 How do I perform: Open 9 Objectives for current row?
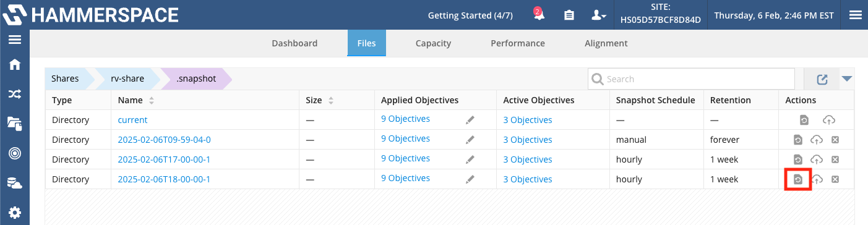pyautogui.click(x=405, y=119)
